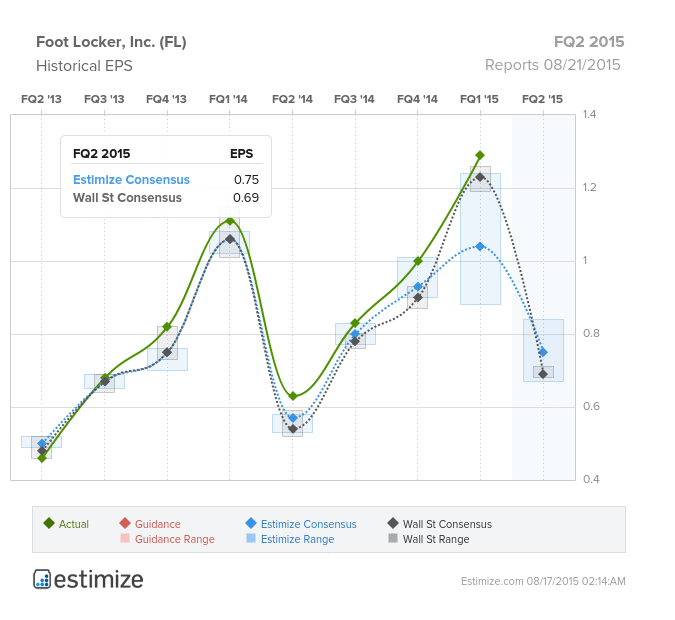Image resolution: width=675 pixels, height=620 pixels.
Task: Click the dark Wall St Consensus legend diamond
Action: [x=393, y=523]
